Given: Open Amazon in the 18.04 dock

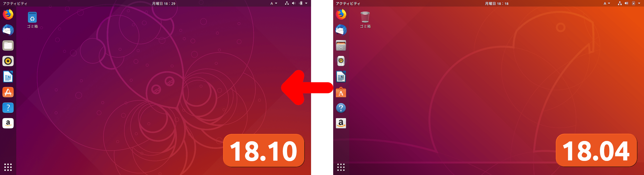Looking at the screenshot, I should (341, 123).
